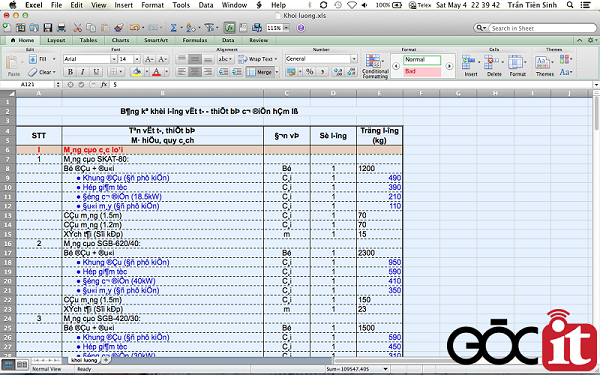Activate the Format Painter brush

coord(119,28)
